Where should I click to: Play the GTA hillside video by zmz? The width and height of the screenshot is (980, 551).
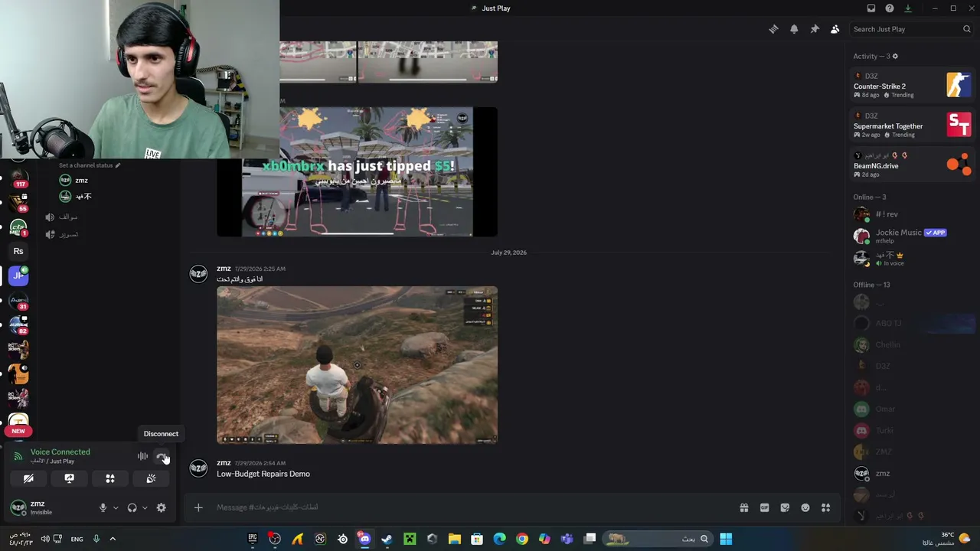pos(357,365)
